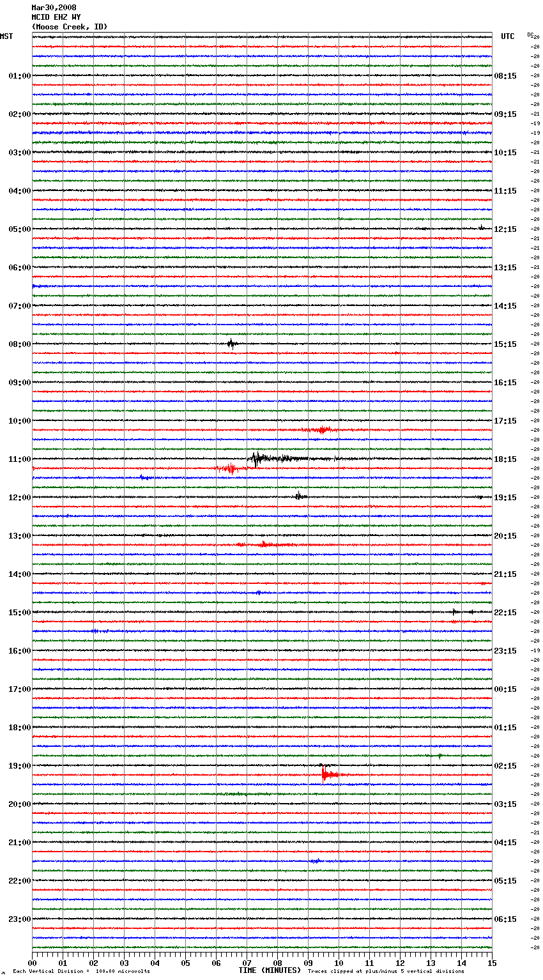Click the 20:15 UTC label
This screenshot has width=543, height=980.
coord(505,536)
